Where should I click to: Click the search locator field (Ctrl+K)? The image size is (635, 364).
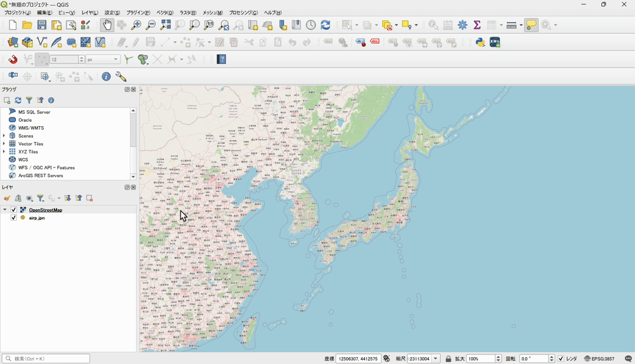pos(46,359)
